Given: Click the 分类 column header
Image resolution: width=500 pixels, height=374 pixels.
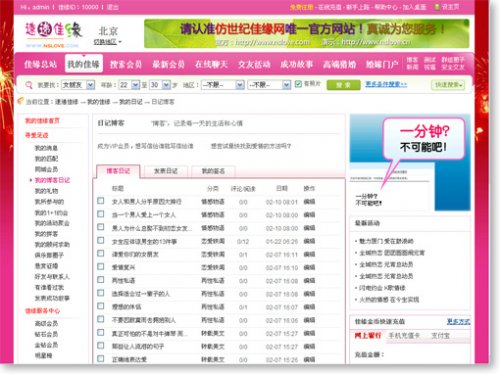Looking at the screenshot, I should pyautogui.click(x=213, y=188).
